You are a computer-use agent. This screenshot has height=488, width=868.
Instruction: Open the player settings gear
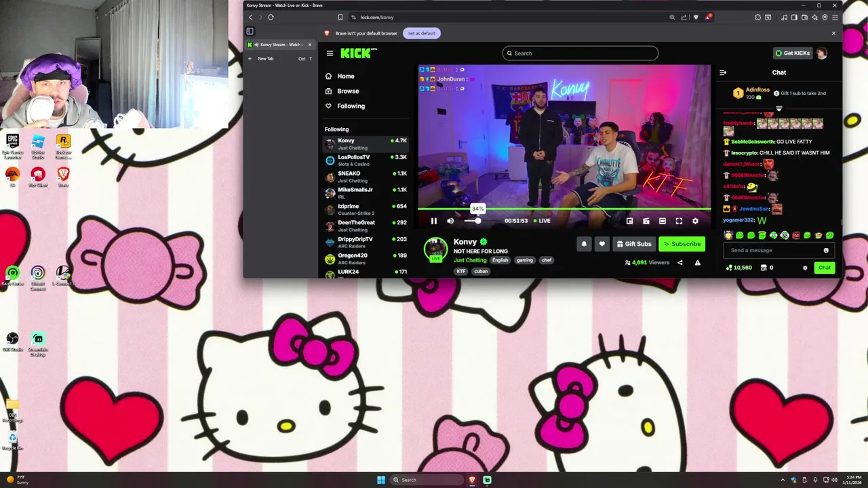coord(695,221)
